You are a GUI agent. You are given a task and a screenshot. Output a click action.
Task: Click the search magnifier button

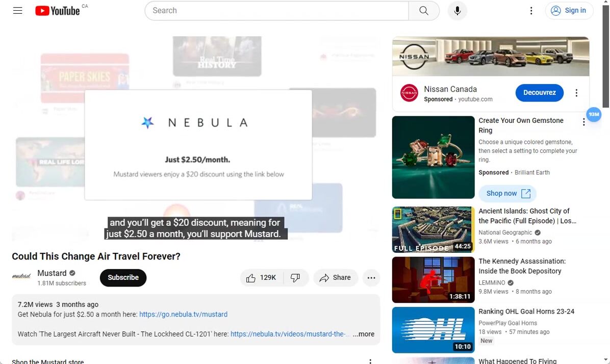pos(424,11)
